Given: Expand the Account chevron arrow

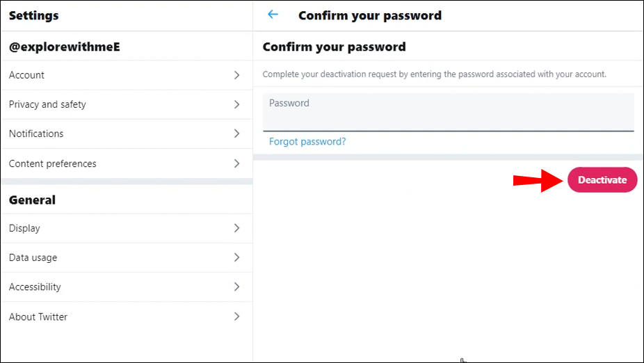Looking at the screenshot, I should pos(236,75).
